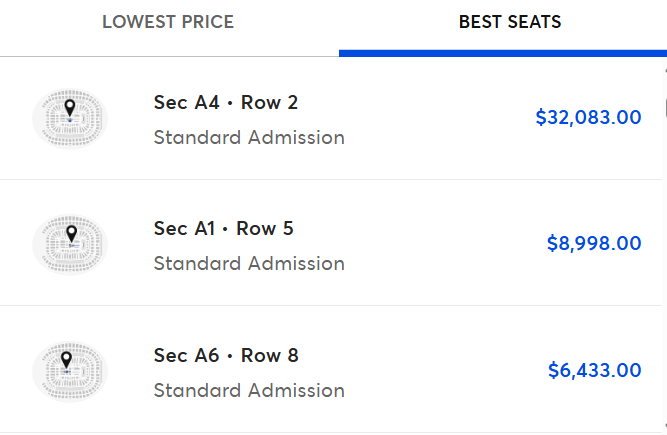Select the Sec A4 Row 2 listing title
Image resolution: width=667 pixels, height=435 pixels.
click(226, 103)
